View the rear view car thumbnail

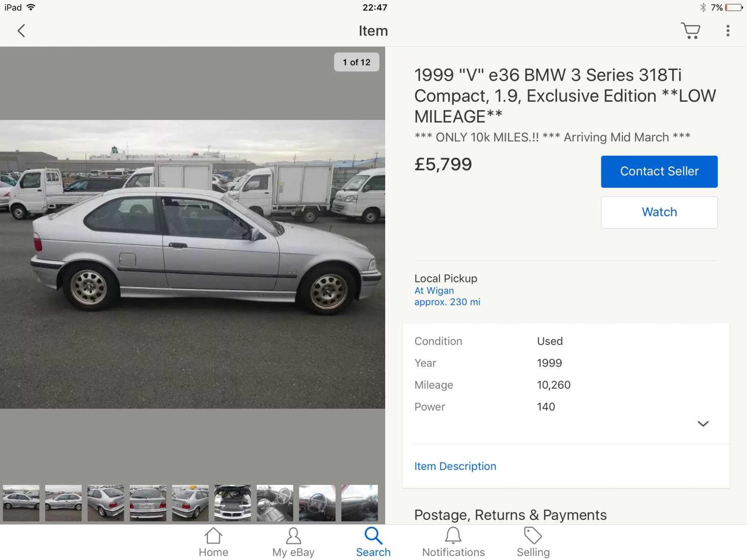(148, 503)
